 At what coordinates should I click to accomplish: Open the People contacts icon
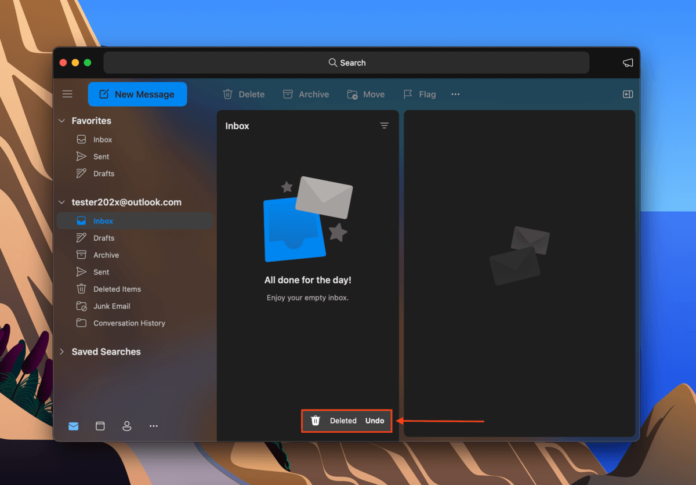point(127,426)
